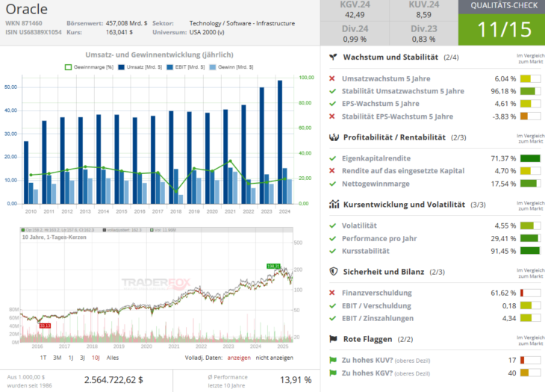Click the green check beside EPS-Wachstum 5 Jahre

tap(333, 104)
